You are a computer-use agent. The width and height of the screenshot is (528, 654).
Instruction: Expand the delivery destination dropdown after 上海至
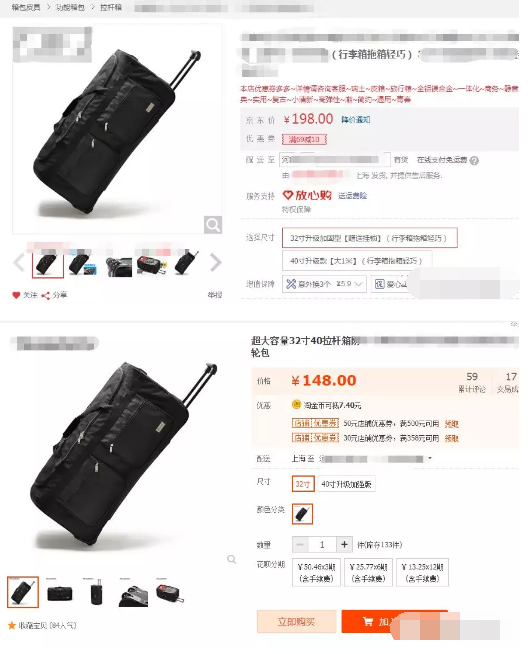click(x=430, y=458)
